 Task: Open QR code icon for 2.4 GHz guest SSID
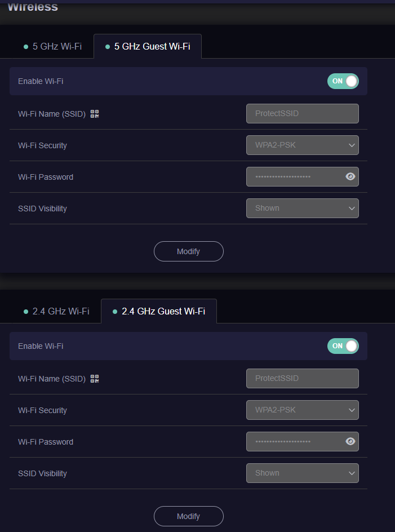point(95,379)
